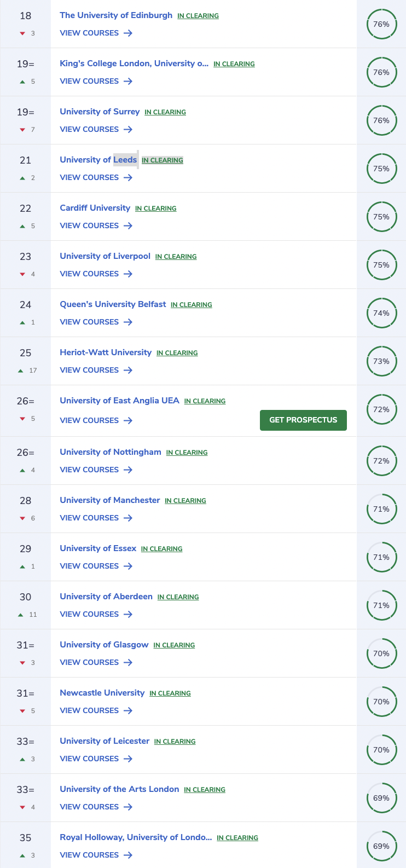406x868 pixels.
Task: Click 69% score ring for Royal Holloway
Action: [x=381, y=846]
